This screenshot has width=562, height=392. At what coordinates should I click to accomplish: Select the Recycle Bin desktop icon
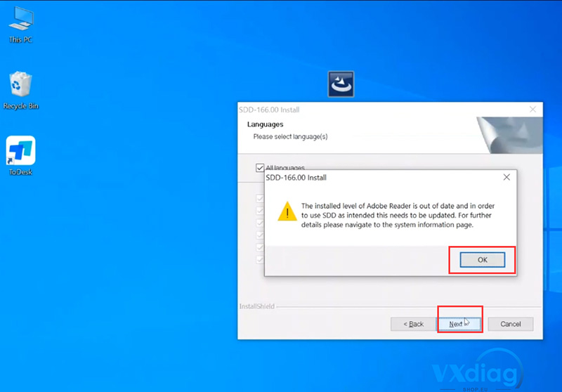[x=20, y=91]
